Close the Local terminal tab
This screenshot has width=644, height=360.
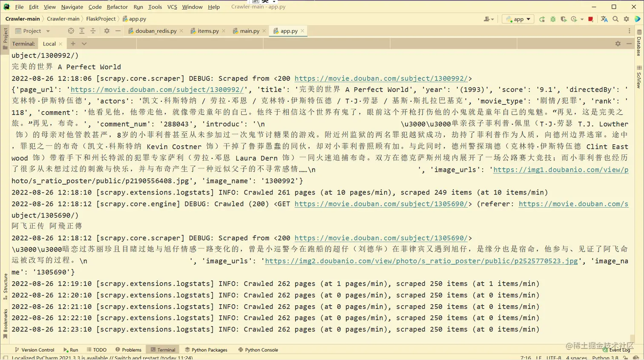click(60, 44)
